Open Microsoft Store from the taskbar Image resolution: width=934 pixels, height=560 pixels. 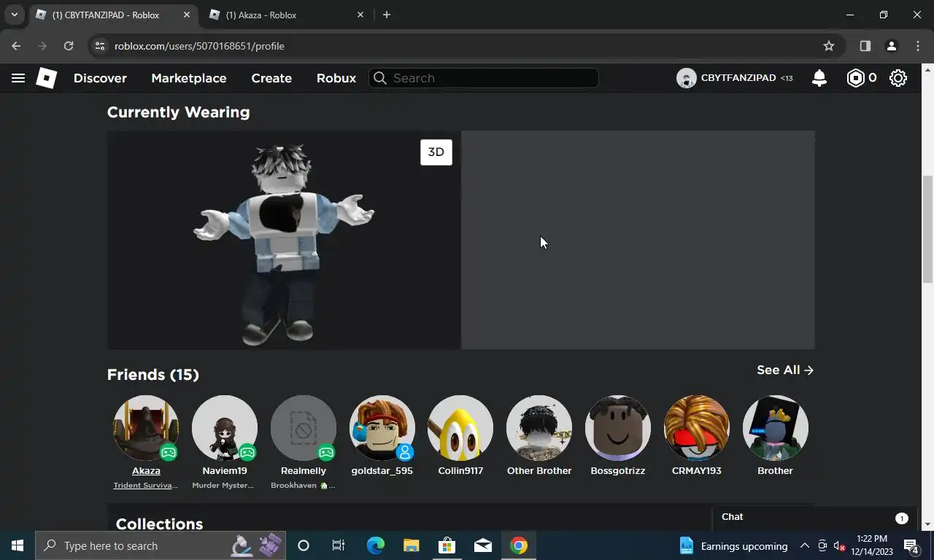coord(447,545)
